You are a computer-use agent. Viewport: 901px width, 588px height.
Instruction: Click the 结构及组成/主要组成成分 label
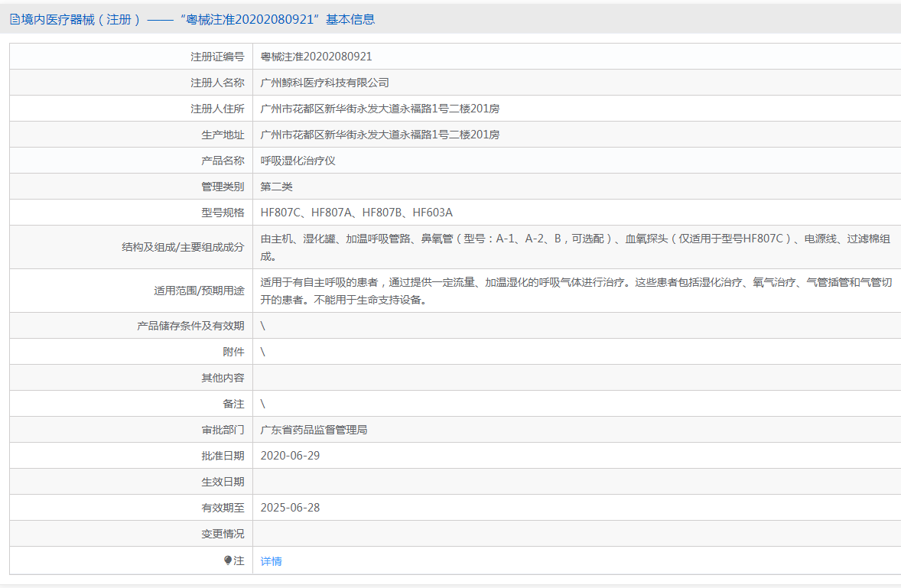[184, 248]
